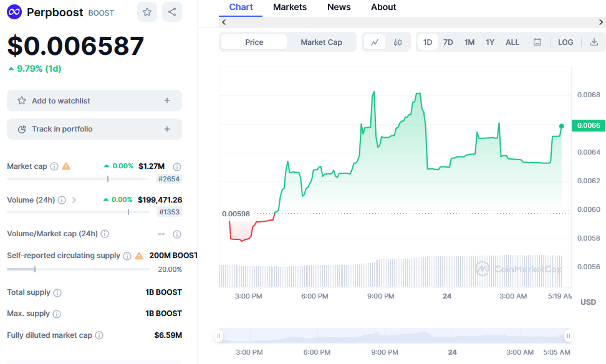Click info icon beside $1.27M market cap value
This screenshot has width=606, height=364.
tap(177, 166)
